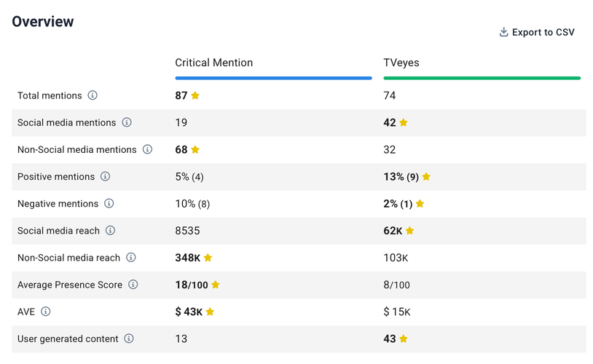Click the 13% (9) positive mentions value
Viewport: 593px width, 364px height.
[401, 177]
